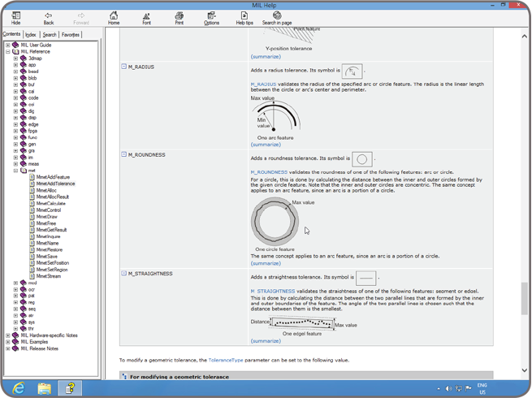Expand the buf tree node
This screenshot has height=398, width=532.
[x=15, y=84]
